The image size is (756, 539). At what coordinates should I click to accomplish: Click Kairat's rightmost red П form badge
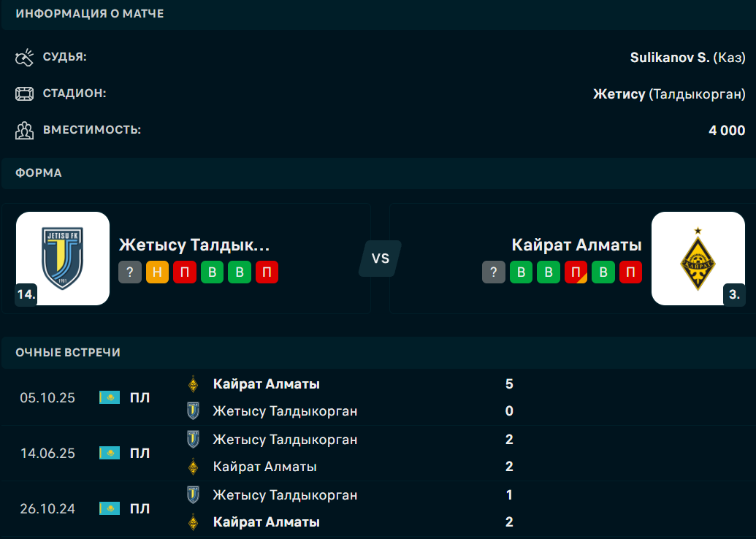(630, 272)
